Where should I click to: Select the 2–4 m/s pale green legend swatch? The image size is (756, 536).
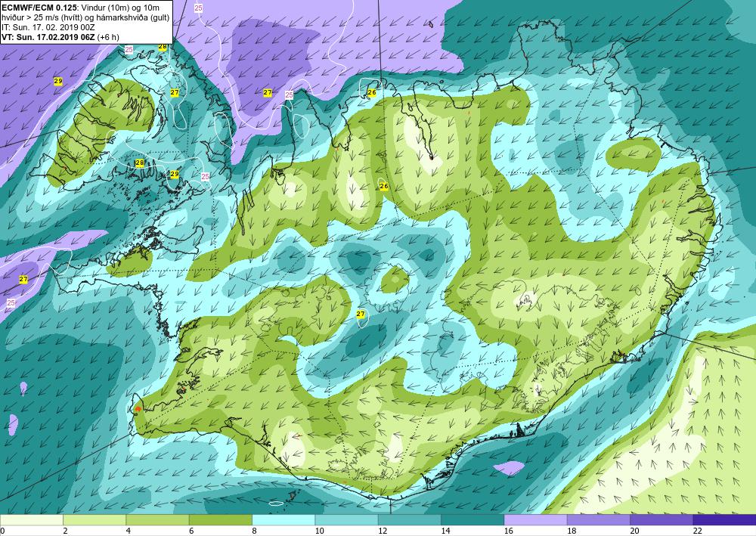(x=94, y=520)
